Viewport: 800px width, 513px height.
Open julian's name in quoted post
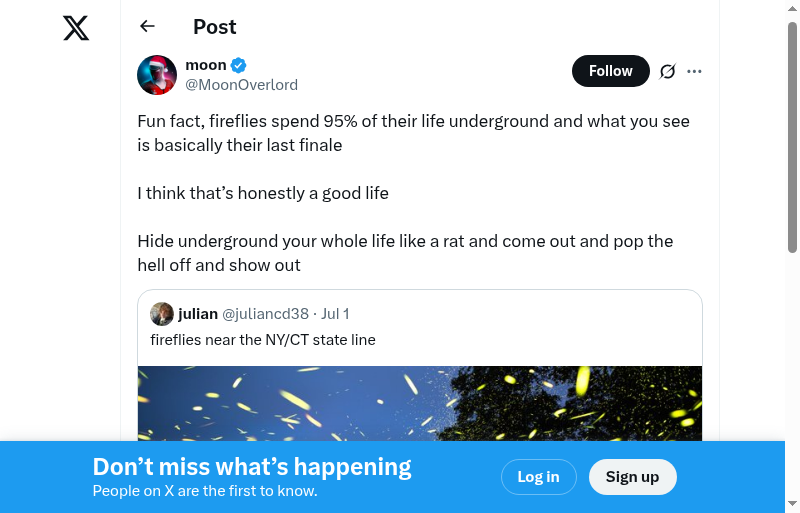click(x=198, y=314)
